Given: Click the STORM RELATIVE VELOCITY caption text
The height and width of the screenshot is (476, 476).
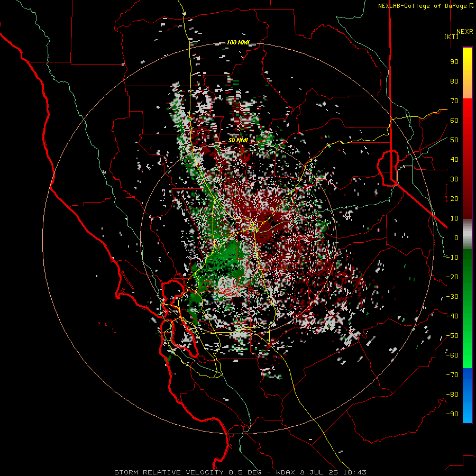Looking at the screenshot, I should (169, 472).
